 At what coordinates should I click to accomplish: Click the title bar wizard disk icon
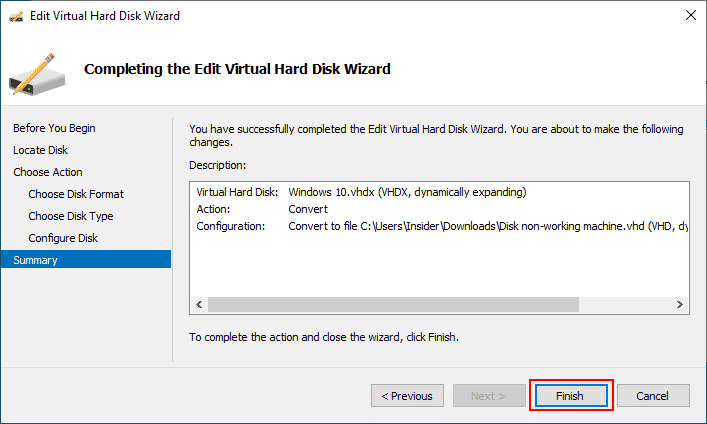coord(16,17)
